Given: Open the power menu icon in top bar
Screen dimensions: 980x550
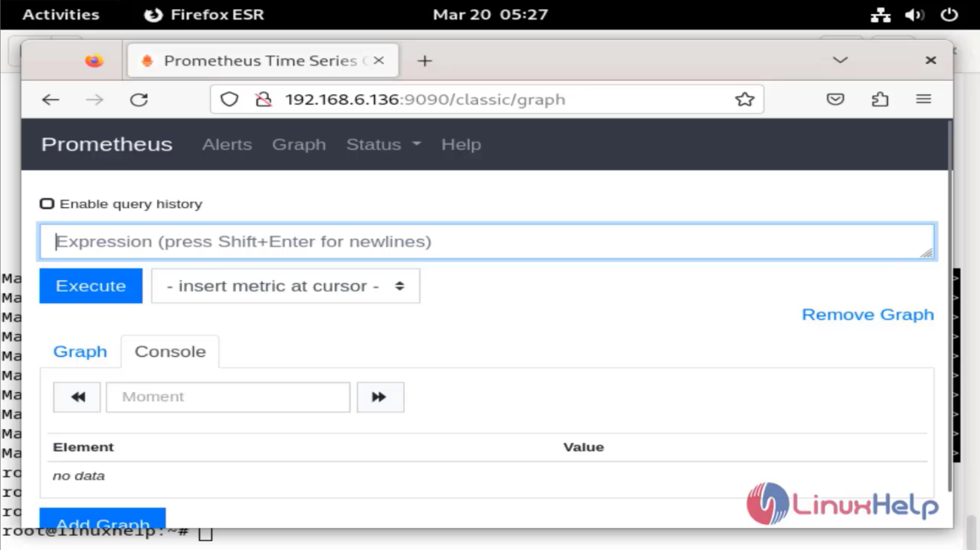Looking at the screenshot, I should (x=949, y=14).
